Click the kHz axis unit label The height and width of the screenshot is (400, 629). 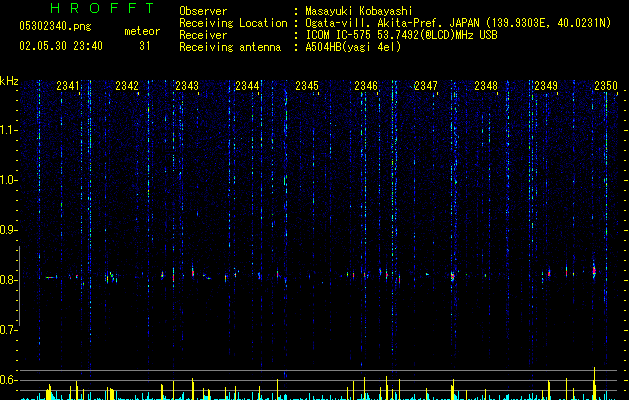(x=9, y=81)
